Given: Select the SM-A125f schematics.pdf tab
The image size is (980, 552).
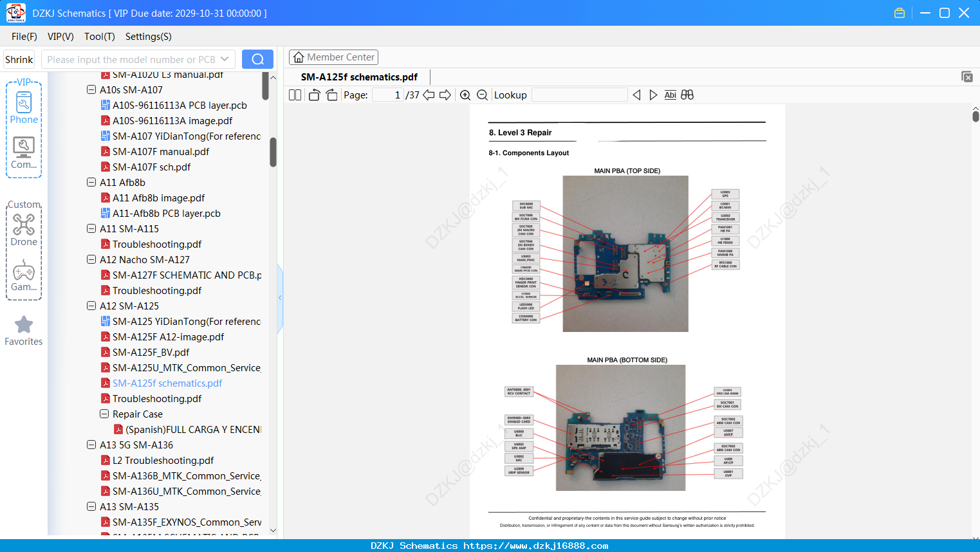Looking at the screenshot, I should [359, 77].
